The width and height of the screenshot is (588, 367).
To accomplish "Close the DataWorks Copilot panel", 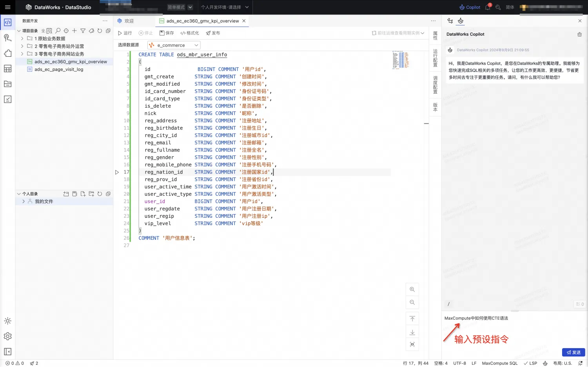I will coord(580,21).
